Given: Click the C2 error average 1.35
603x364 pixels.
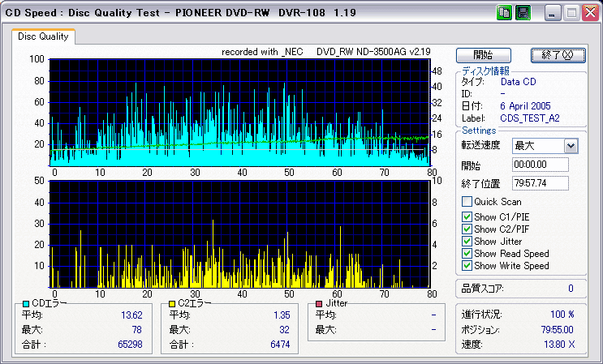Looking at the screenshot, I should [x=282, y=315].
